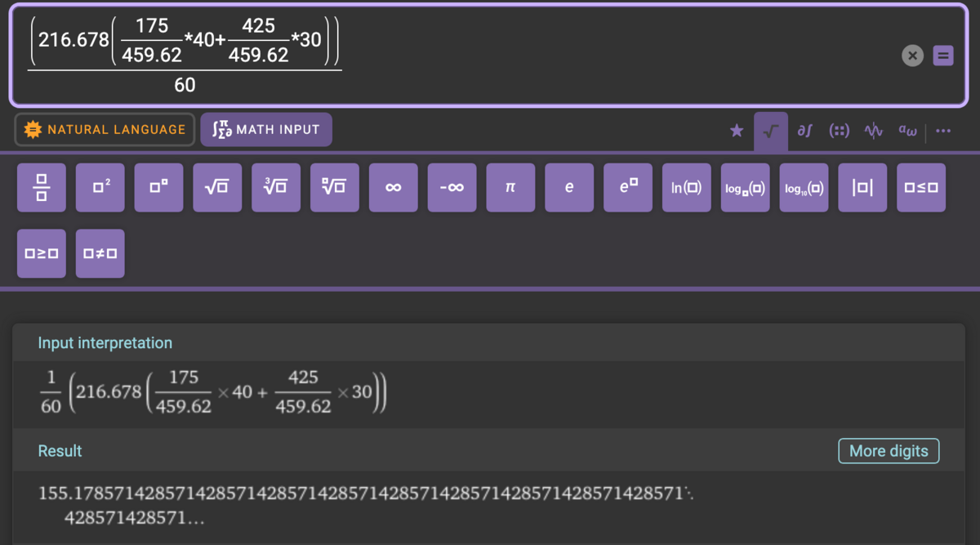Image resolution: width=980 pixels, height=545 pixels.
Task: Insert the not-equal comparison template
Action: (100, 253)
